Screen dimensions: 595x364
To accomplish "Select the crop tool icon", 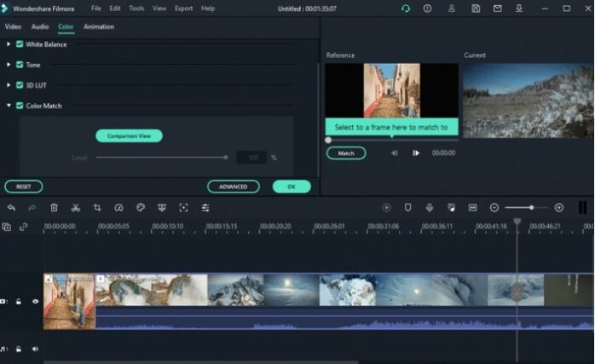I will point(97,207).
